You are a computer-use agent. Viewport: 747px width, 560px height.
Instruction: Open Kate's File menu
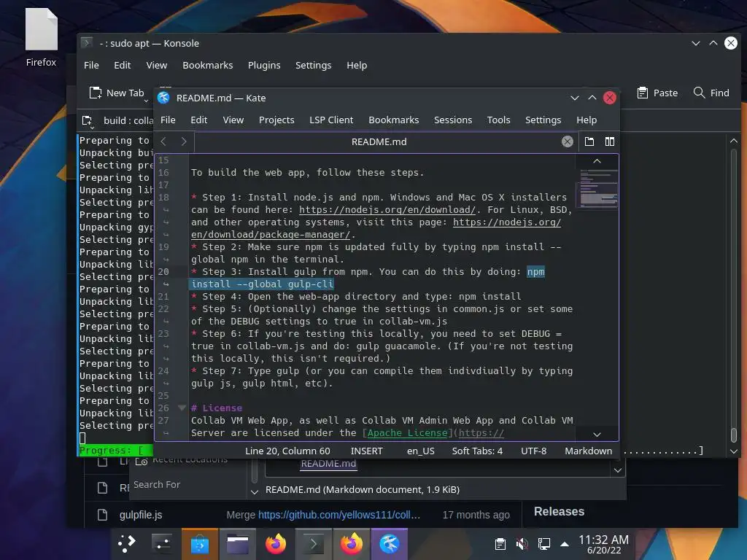(x=168, y=120)
